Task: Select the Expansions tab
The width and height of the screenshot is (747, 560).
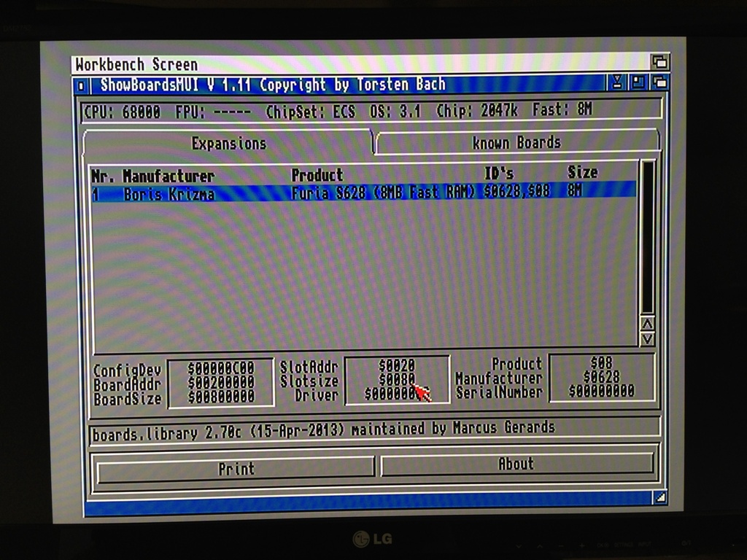Action: [x=228, y=144]
